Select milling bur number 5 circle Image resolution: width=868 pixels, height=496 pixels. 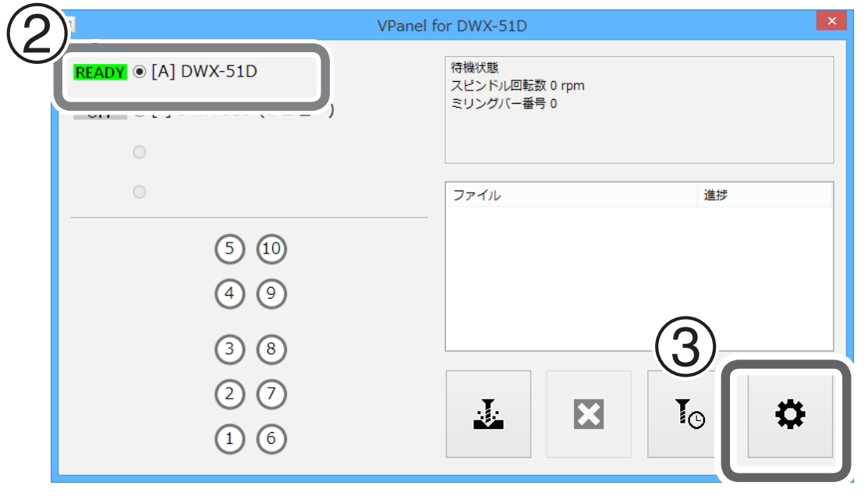pyautogui.click(x=230, y=249)
